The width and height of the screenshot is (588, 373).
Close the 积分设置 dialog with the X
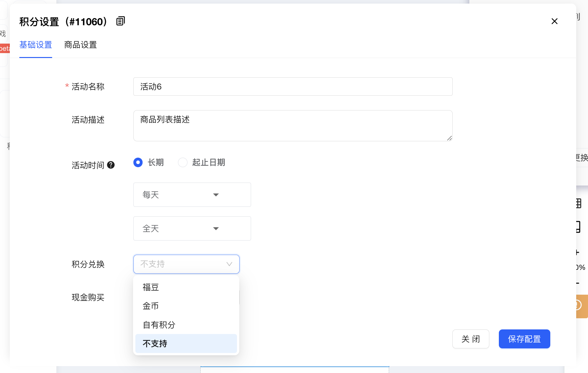click(x=554, y=21)
